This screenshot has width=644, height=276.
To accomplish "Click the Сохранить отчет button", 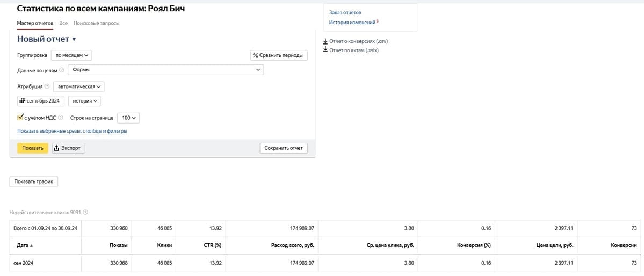I will [284, 148].
